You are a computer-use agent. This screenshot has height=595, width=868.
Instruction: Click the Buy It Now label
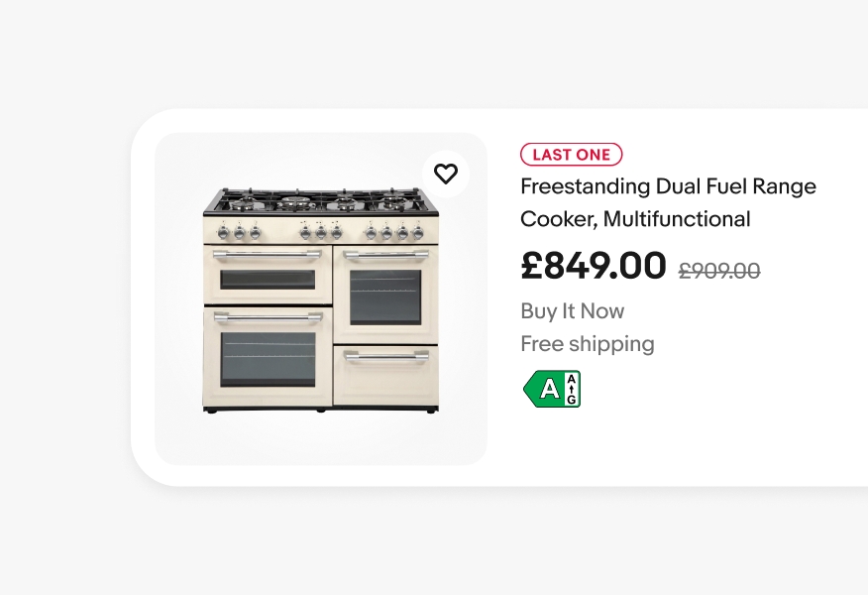pos(573,311)
